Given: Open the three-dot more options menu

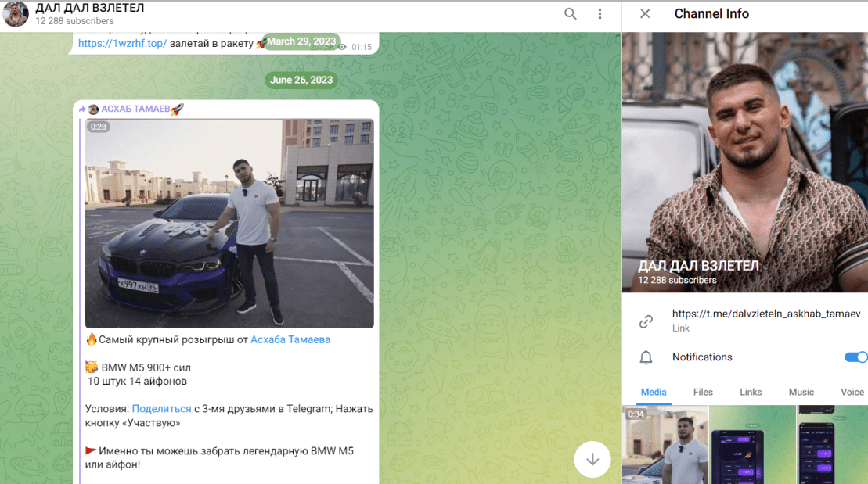Looking at the screenshot, I should [600, 14].
